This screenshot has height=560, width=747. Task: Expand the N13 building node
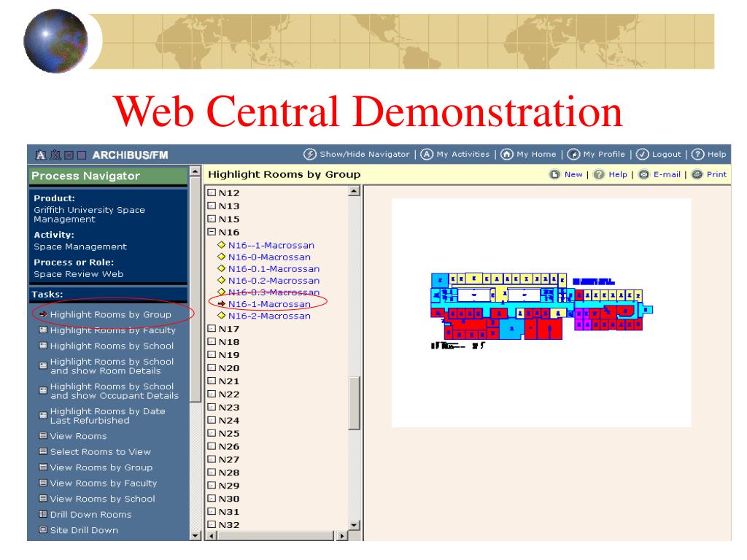212,206
